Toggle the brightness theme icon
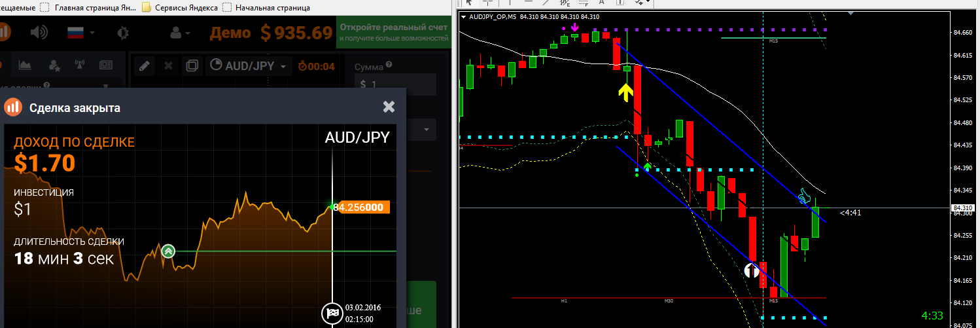This screenshot has width=980, height=328. pyautogui.click(x=123, y=31)
